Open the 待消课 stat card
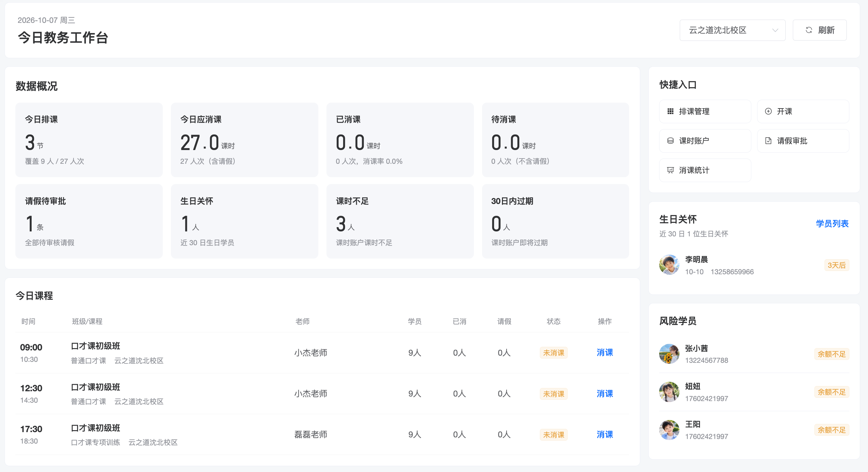Screen dimensions: 868x472 click(555, 140)
